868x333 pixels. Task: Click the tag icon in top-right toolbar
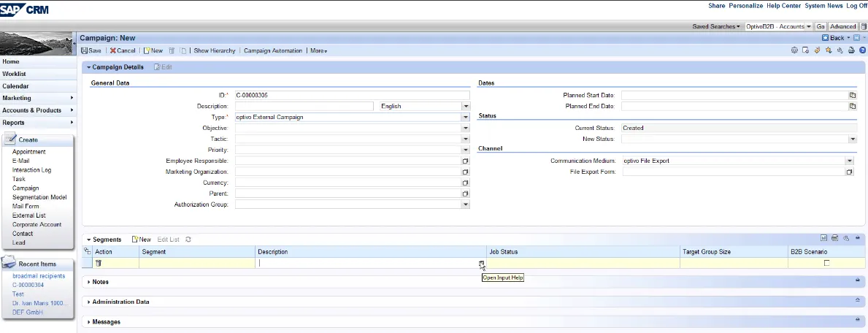pos(817,50)
